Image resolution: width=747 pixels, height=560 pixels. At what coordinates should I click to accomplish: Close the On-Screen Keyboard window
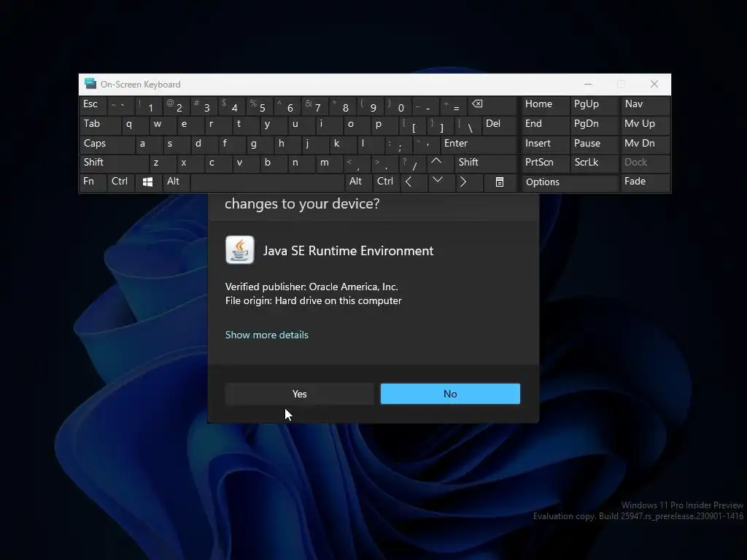[x=654, y=85]
